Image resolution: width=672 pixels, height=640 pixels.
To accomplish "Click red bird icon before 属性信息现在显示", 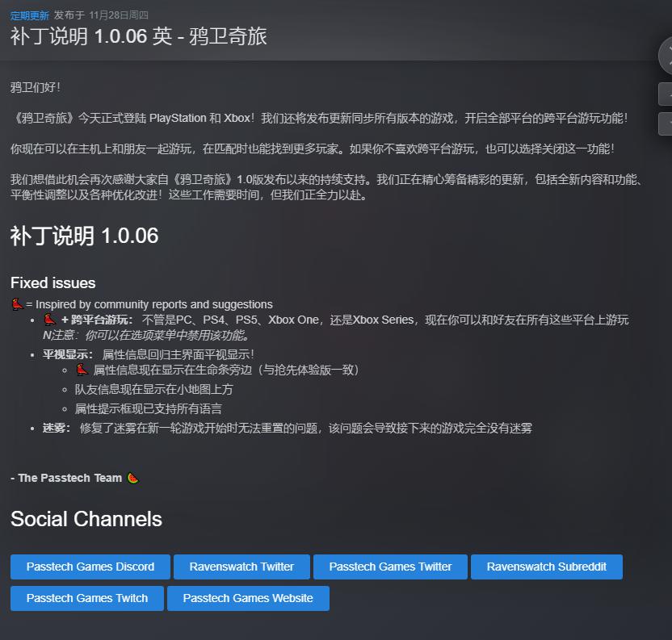I will tap(82, 370).
